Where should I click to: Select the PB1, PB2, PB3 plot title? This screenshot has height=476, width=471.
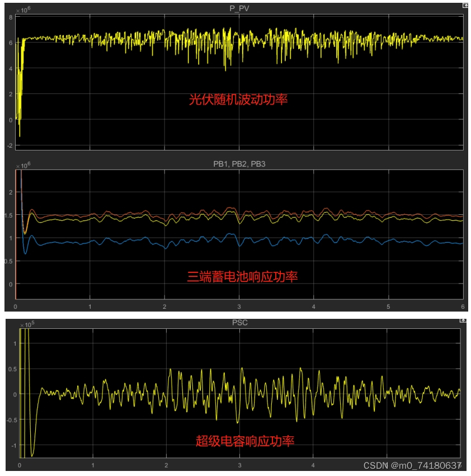coord(239,164)
